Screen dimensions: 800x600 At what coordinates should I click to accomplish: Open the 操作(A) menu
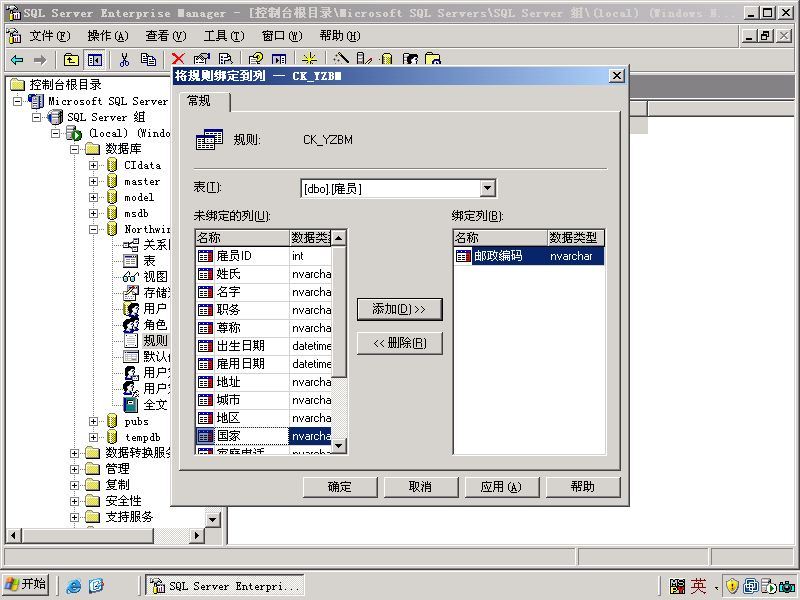click(108, 36)
